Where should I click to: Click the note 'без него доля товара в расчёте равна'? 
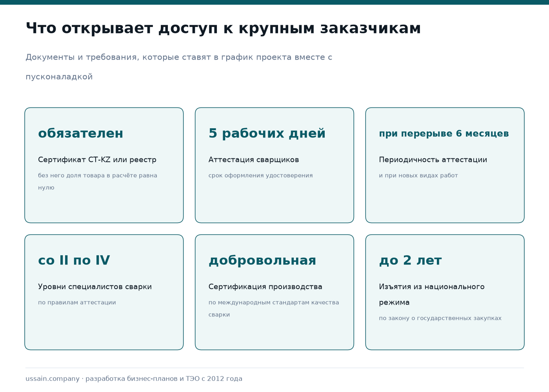click(98, 176)
